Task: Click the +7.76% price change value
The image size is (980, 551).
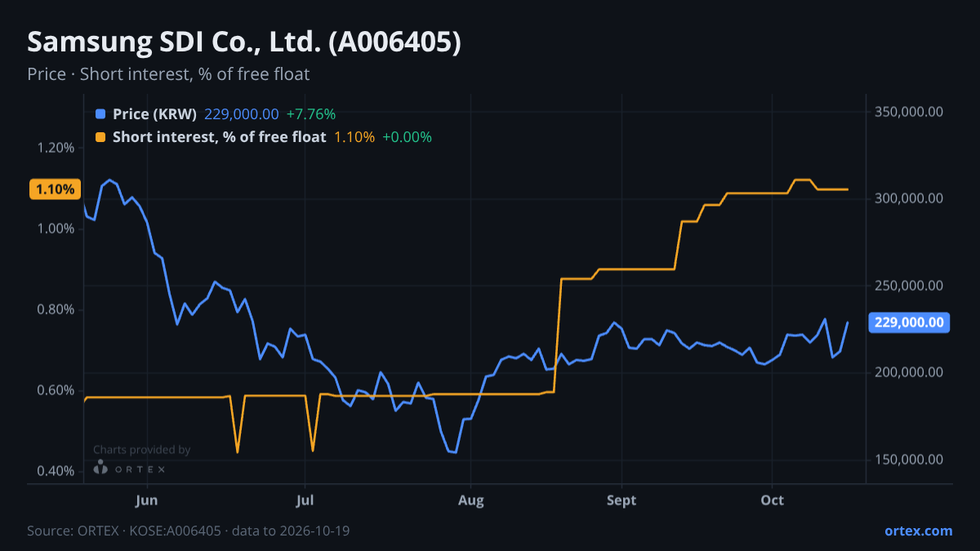Action: click(310, 114)
